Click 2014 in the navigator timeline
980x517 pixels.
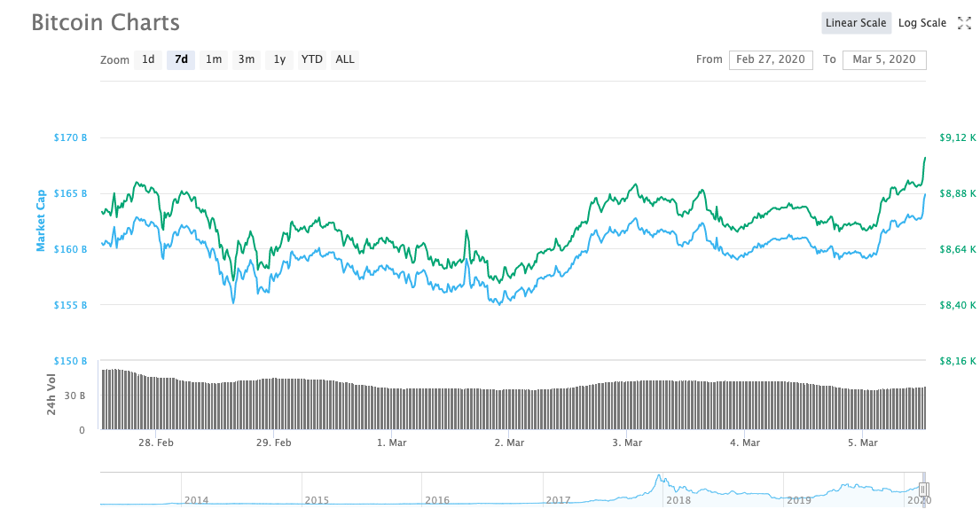pyautogui.click(x=196, y=500)
